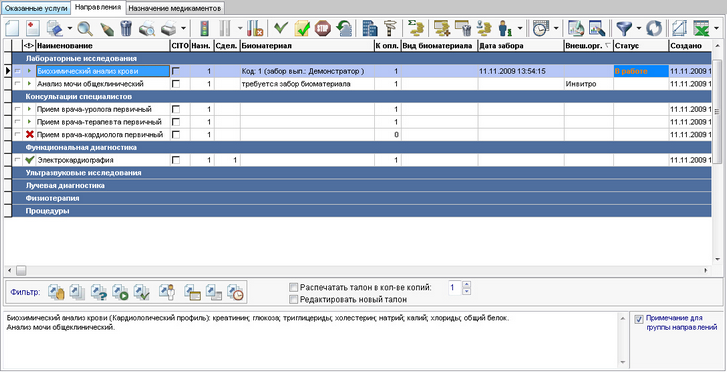
Task: Click the В работе status cell
Action: 641,71
